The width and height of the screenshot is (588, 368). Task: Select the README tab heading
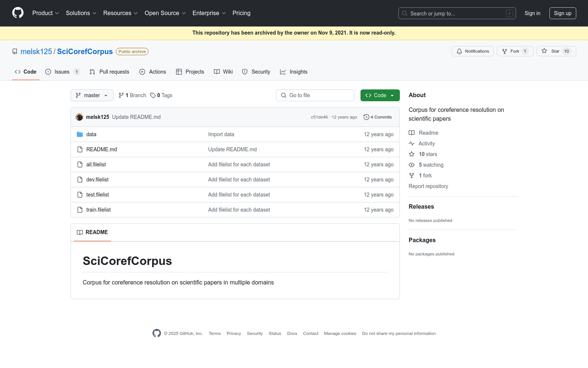92,232
